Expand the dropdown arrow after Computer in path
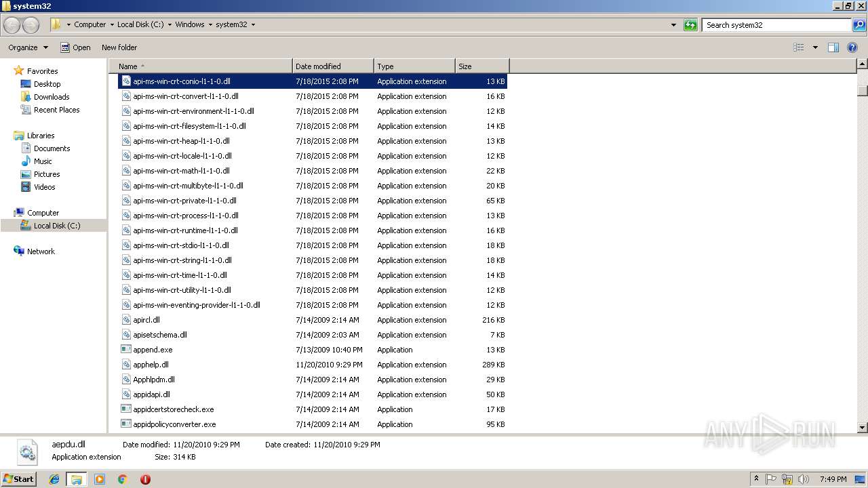Image resolution: width=868 pixels, height=488 pixels. tap(112, 25)
